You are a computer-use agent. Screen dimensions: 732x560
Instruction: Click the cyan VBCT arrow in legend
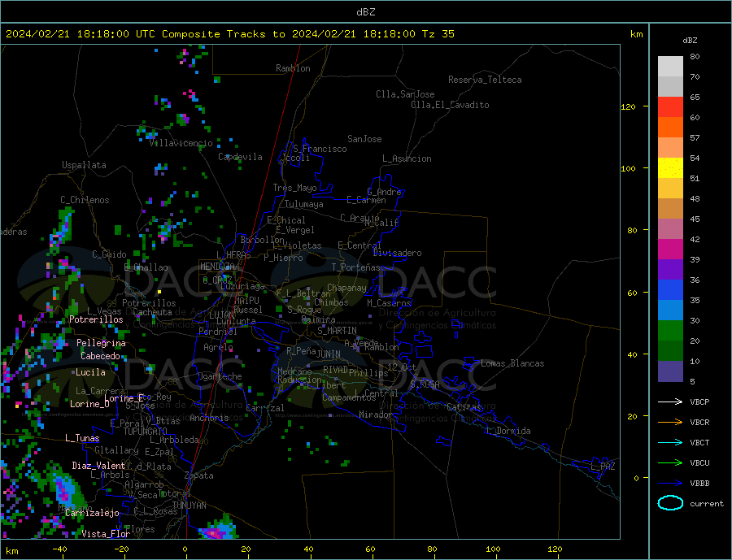pyautogui.click(x=670, y=442)
